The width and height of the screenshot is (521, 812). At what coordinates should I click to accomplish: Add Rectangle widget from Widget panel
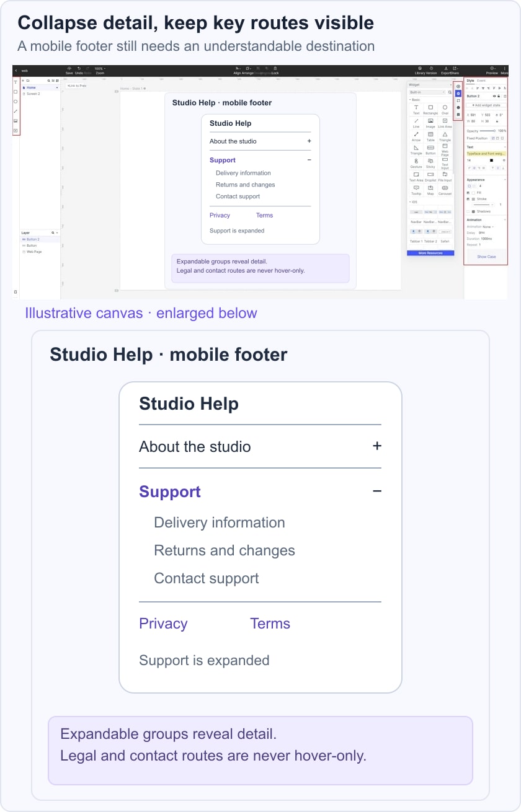click(430, 110)
